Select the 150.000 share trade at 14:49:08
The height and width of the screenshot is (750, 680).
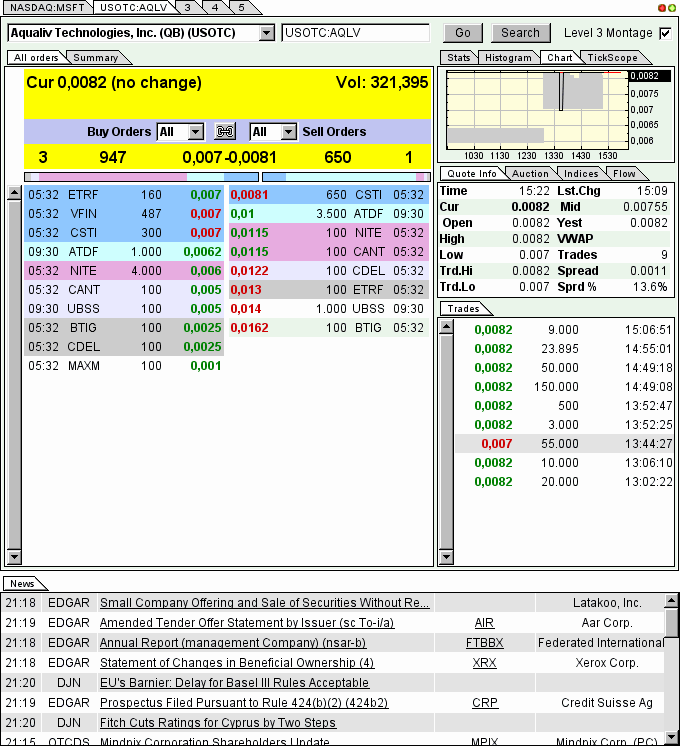564,387
